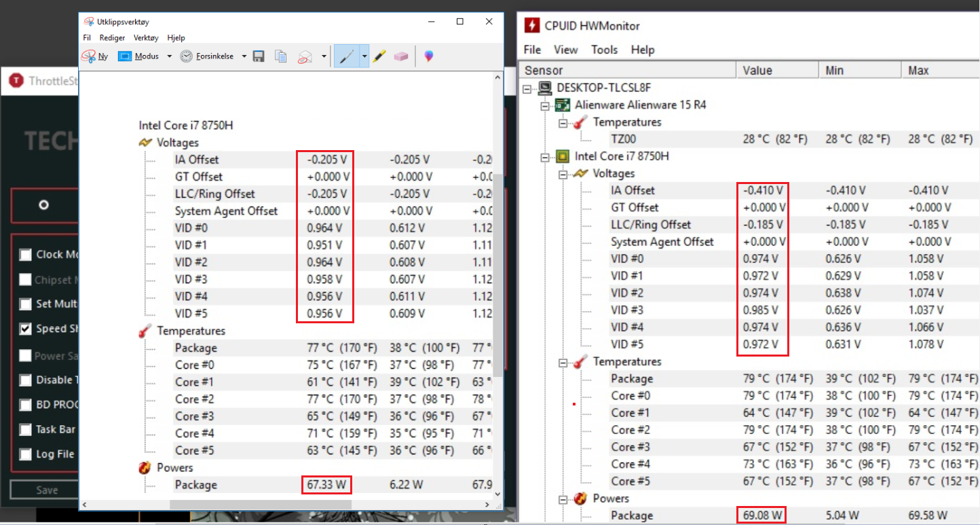Open the File menu in HWMonitor
Viewport: 980px width, 525px height.
tap(533, 50)
